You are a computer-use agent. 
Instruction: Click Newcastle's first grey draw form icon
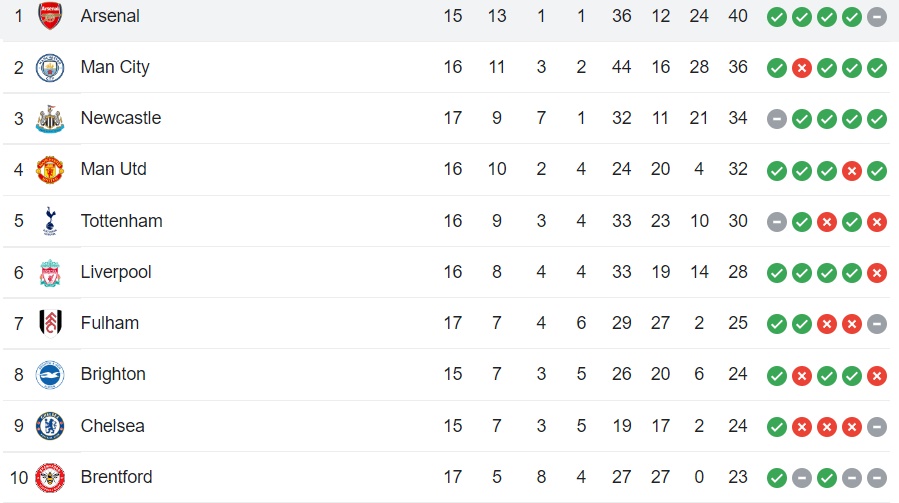pyautogui.click(x=776, y=119)
